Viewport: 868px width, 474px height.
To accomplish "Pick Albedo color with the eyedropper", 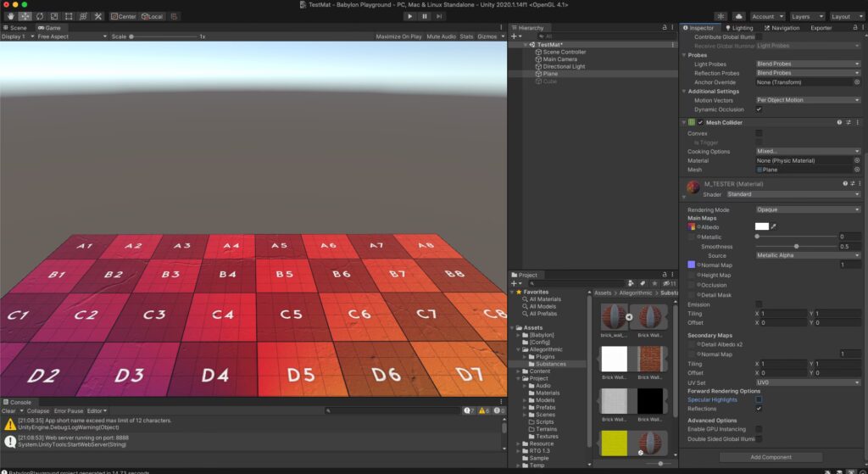I will tap(774, 227).
